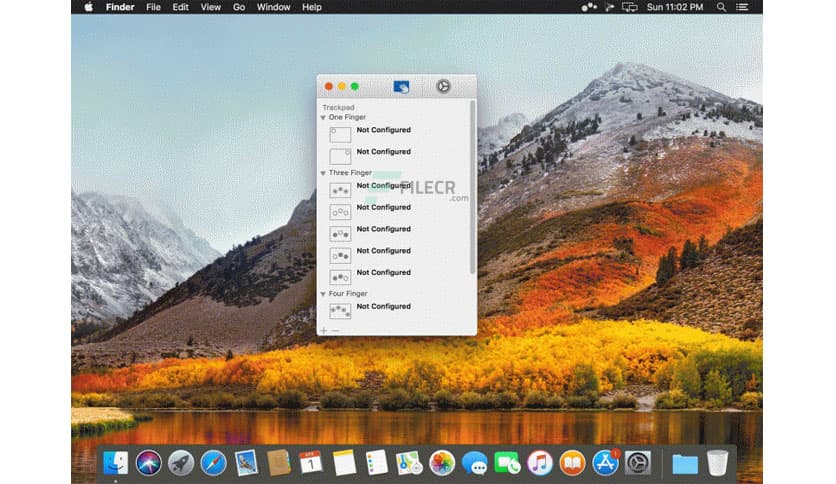Viewport: 836px width, 484px height.
Task: Open iTunes from the Dock
Action: click(x=540, y=462)
